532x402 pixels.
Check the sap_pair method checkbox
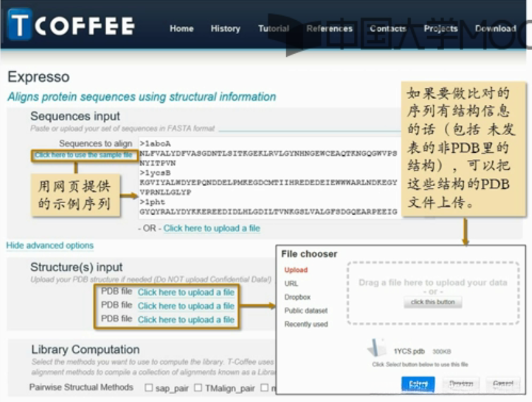tap(148, 387)
